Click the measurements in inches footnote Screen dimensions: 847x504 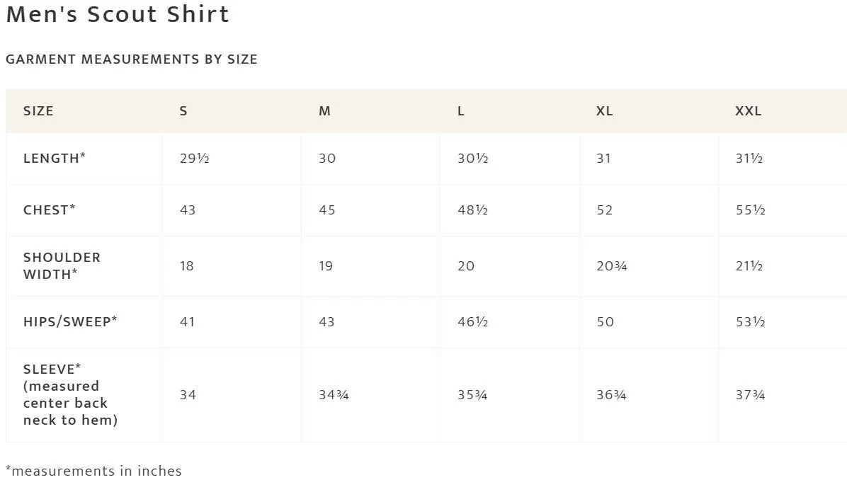(x=93, y=471)
